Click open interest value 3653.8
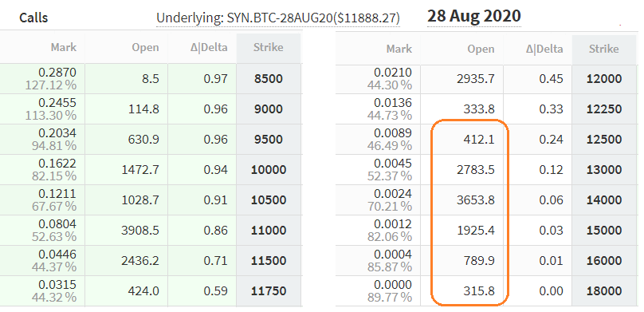The image size is (644, 312). (x=476, y=200)
